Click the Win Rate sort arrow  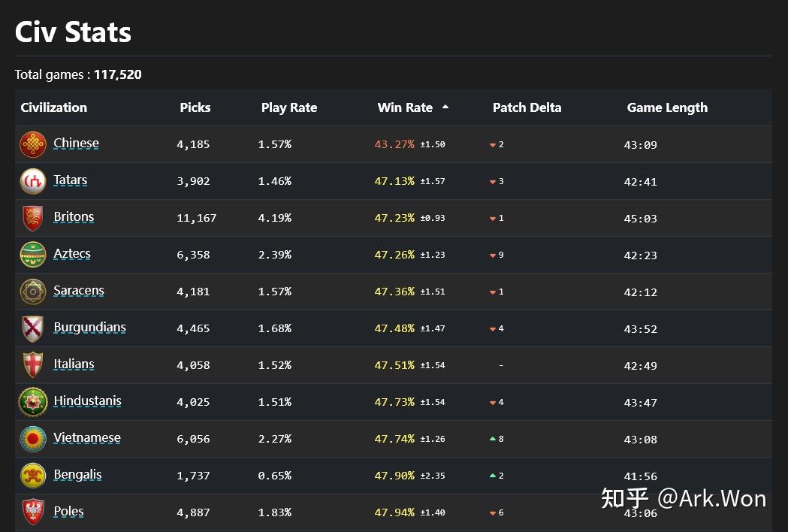coord(445,107)
